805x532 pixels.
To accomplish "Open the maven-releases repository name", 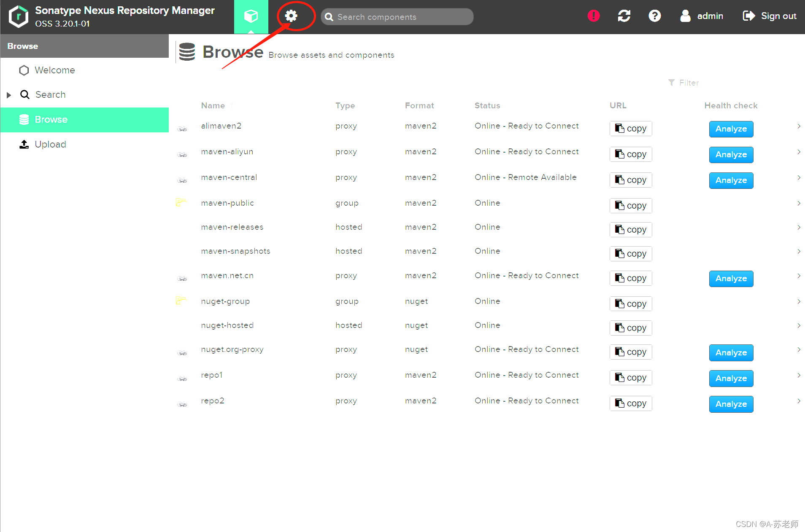I will (x=232, y=227).
